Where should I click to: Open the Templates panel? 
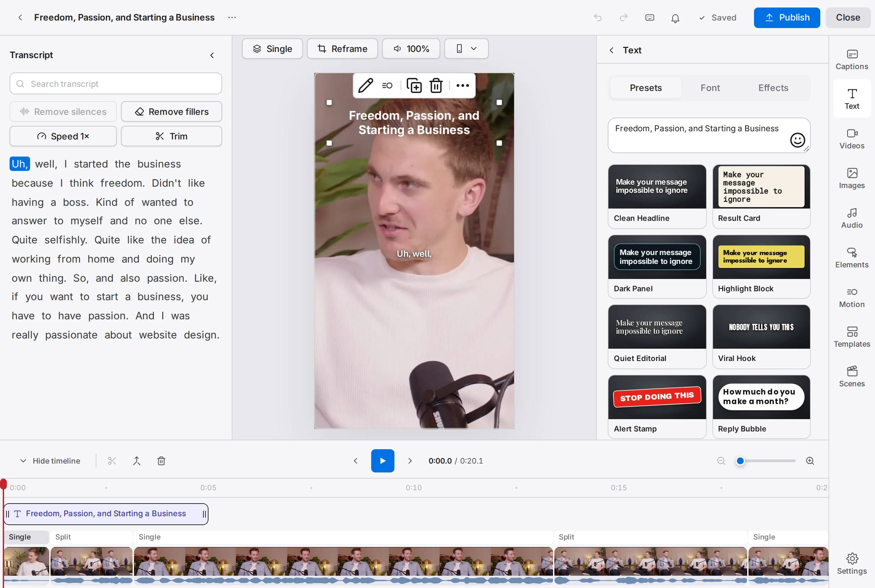[851, 338]
